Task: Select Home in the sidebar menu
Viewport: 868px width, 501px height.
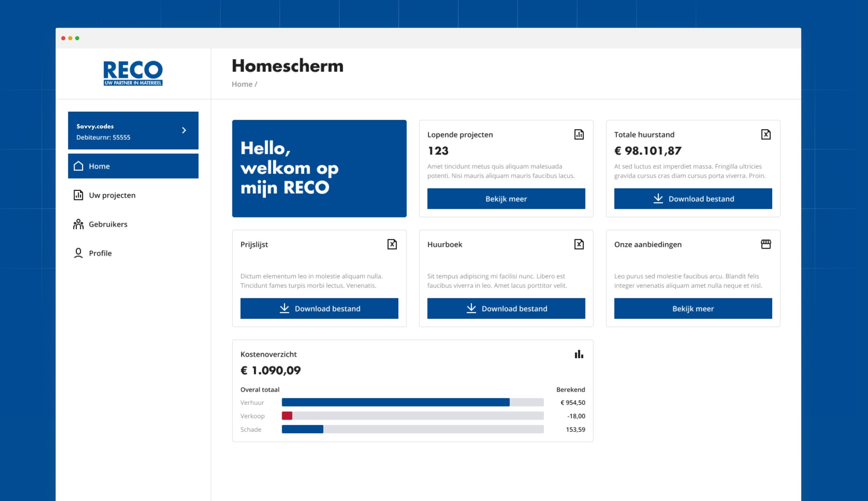Action: click(133, 166)
